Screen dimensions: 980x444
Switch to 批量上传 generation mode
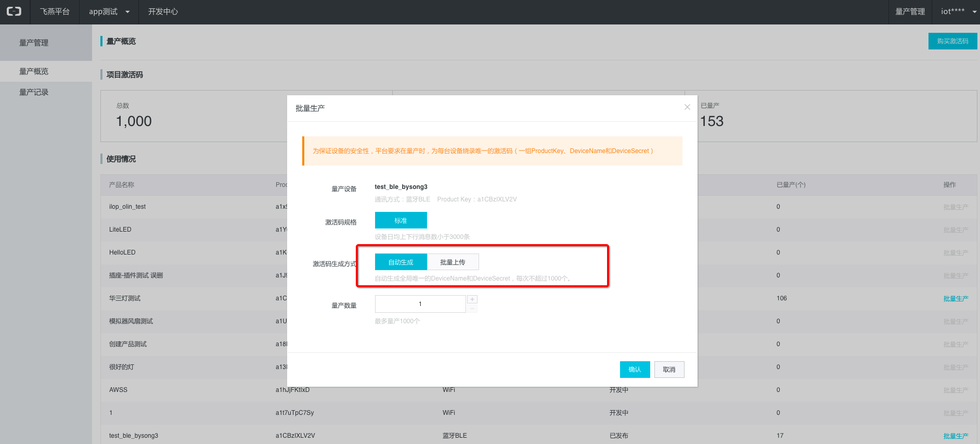pos(453,262)
